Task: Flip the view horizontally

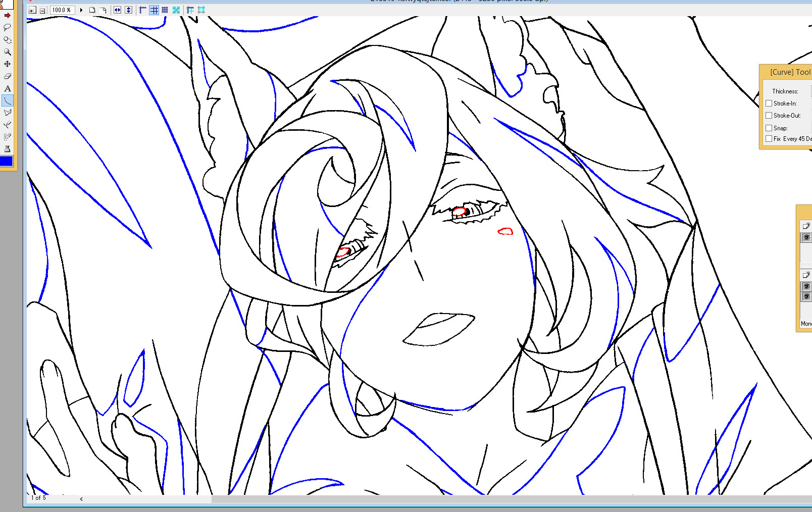Action: tap(117, 10)
